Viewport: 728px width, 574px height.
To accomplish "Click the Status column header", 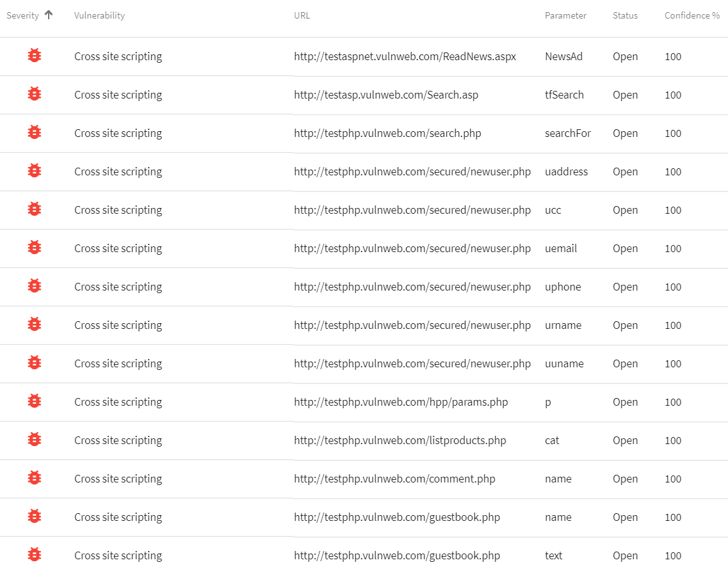I will 625,15.
